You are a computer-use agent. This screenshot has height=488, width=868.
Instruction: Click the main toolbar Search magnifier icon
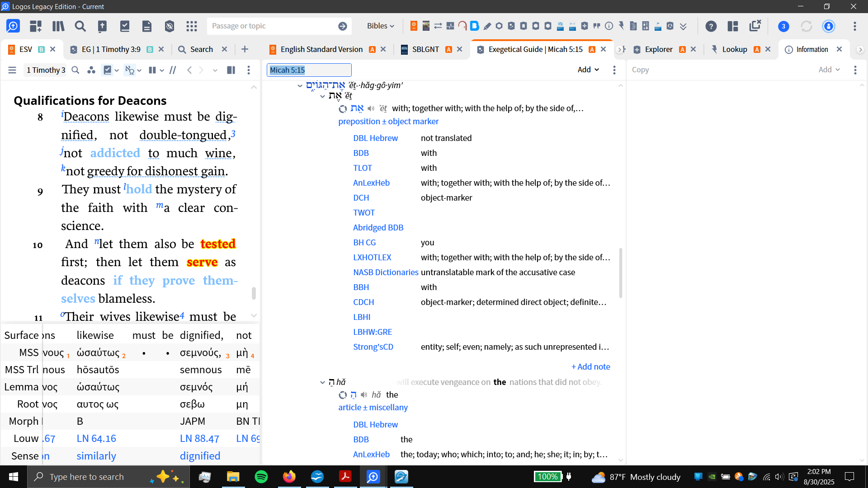click(80, 26)
